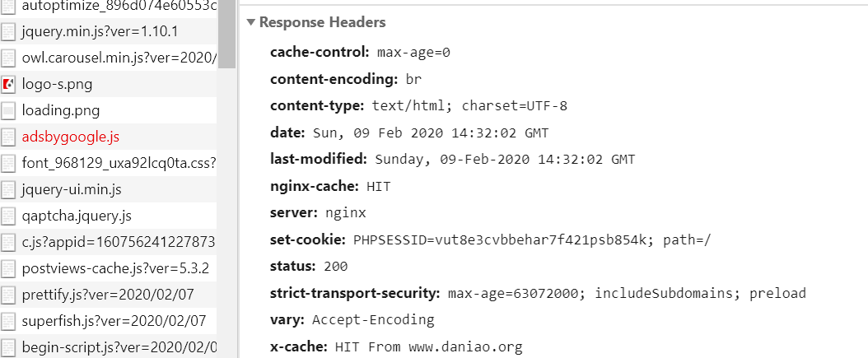The height and width of the screenshot is (358, 868).
Task: Select begin-script.js request at list bottom
Action: pyautogui.click(x=109, y=347)
